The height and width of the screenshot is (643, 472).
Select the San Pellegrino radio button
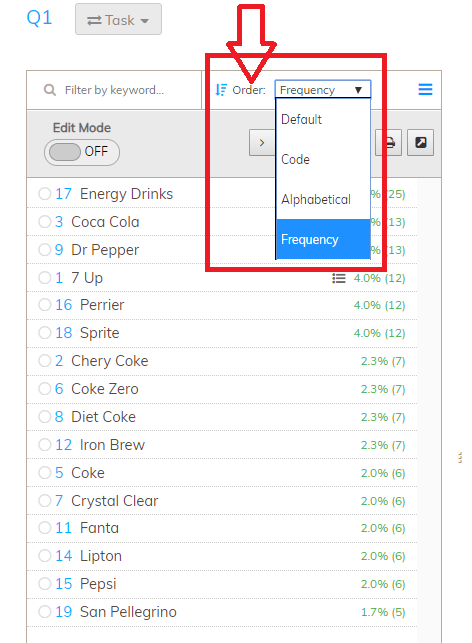(x=44, y=611)
